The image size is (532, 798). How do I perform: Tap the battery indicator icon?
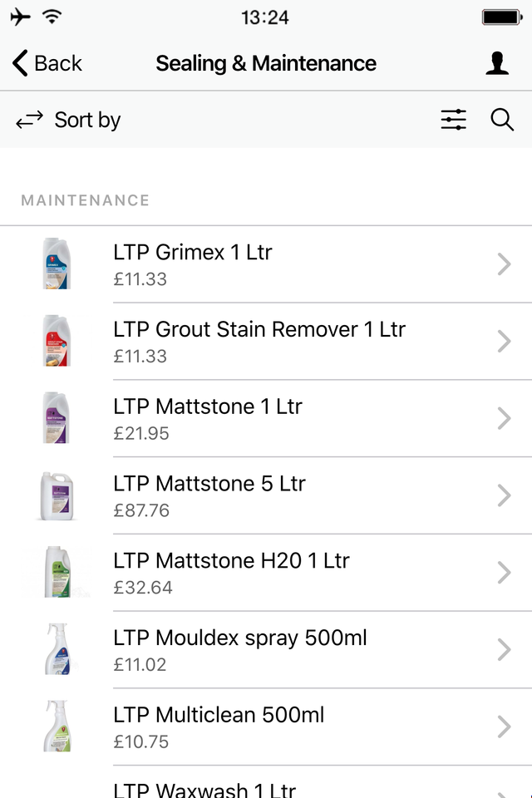tap(502, 17)
